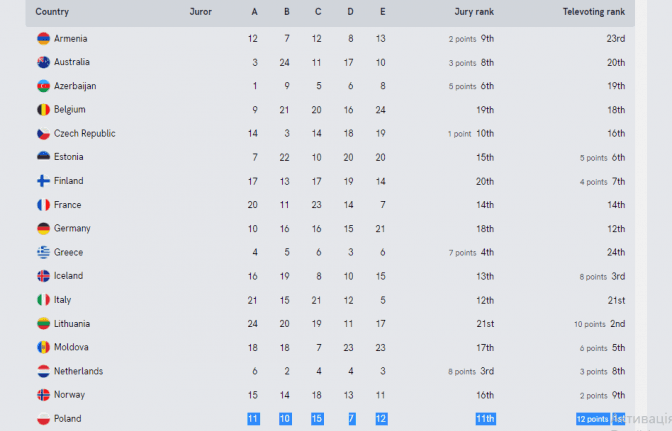Click the Czech Republic flag icon
The image size is (672, 431).
click(x=43, y=133)
